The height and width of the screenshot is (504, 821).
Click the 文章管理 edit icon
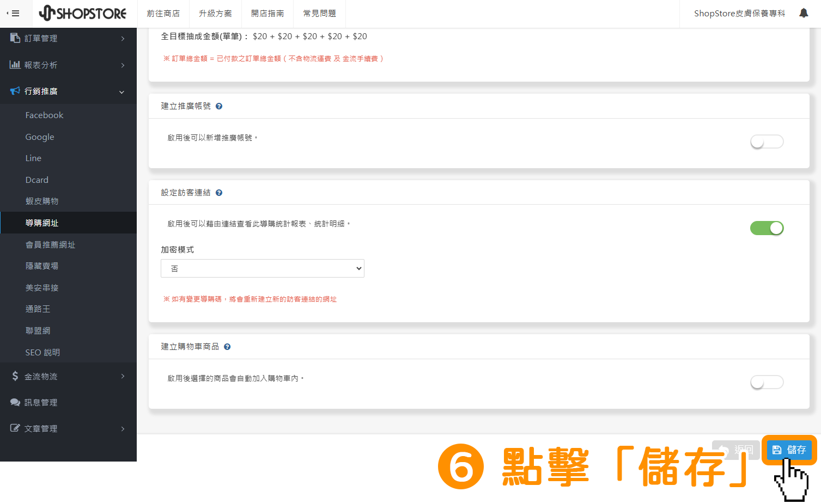tap(15, 428)
